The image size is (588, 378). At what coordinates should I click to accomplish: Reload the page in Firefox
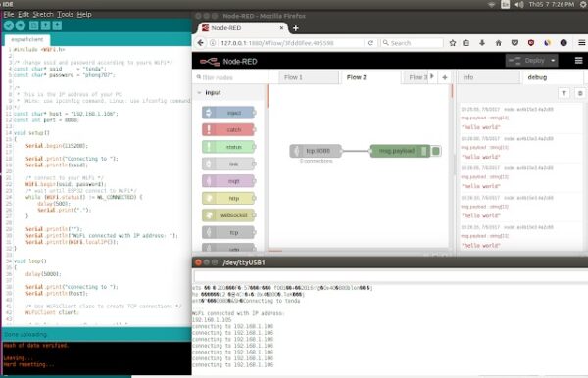coord(370,43)
